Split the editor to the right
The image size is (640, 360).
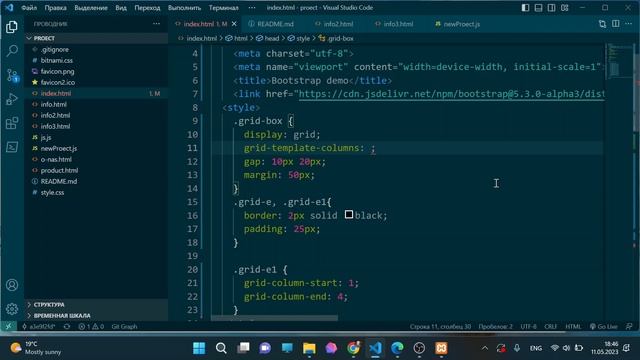coord(616,24)
